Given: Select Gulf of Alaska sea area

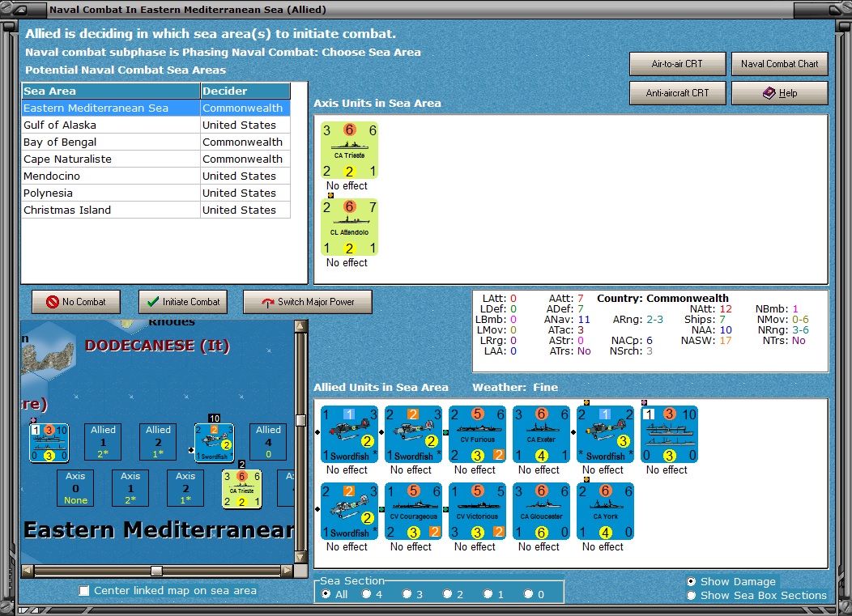Looking at the screenshot, I should 156,125.
